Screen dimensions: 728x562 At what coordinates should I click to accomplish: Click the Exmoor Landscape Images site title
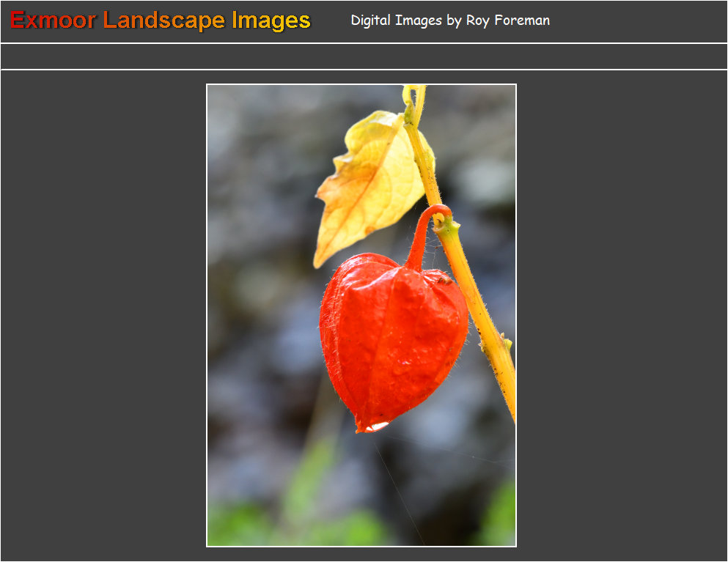pos(161,21)
